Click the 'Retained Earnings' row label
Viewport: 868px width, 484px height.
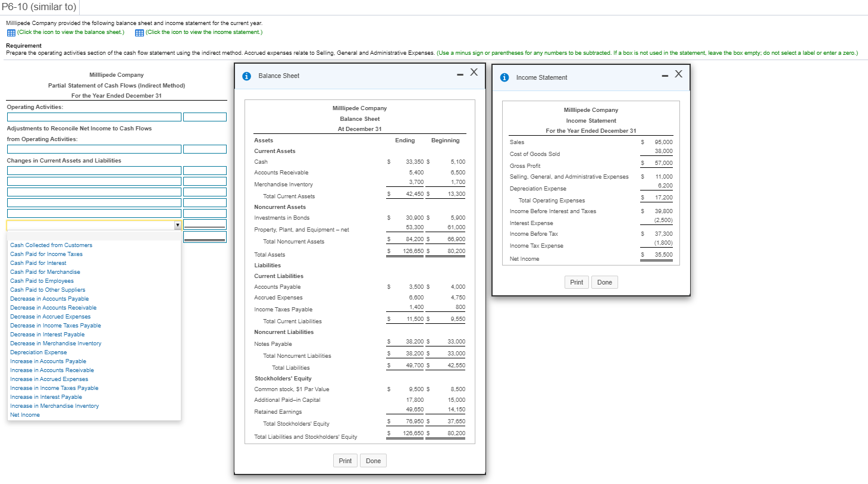point(278,412)
